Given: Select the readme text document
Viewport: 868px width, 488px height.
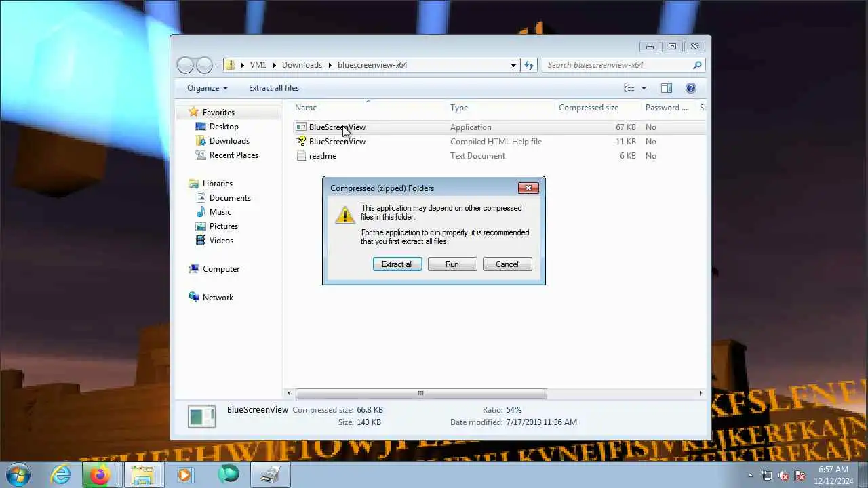Looking at the screenshot, I should [323, 156].
